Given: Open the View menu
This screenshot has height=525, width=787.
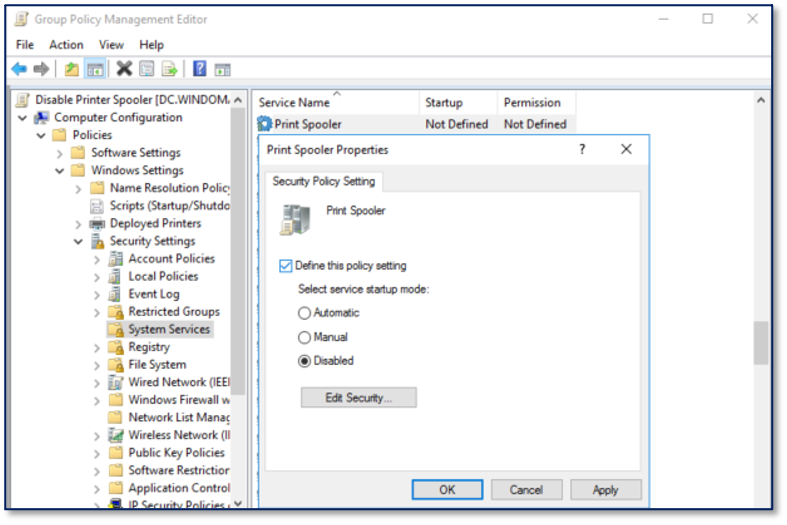Looking at the screenshot, I should tap(111, 45).
